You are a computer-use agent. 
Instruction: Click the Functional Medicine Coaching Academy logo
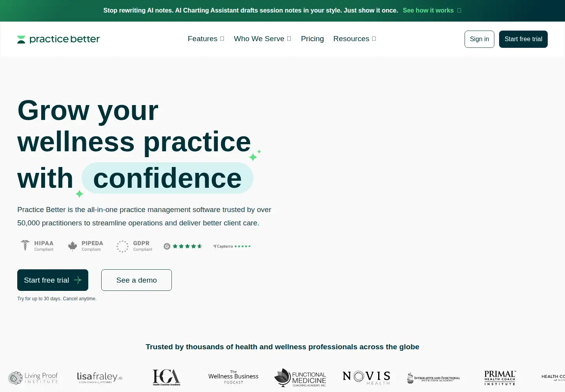(300, 378)
